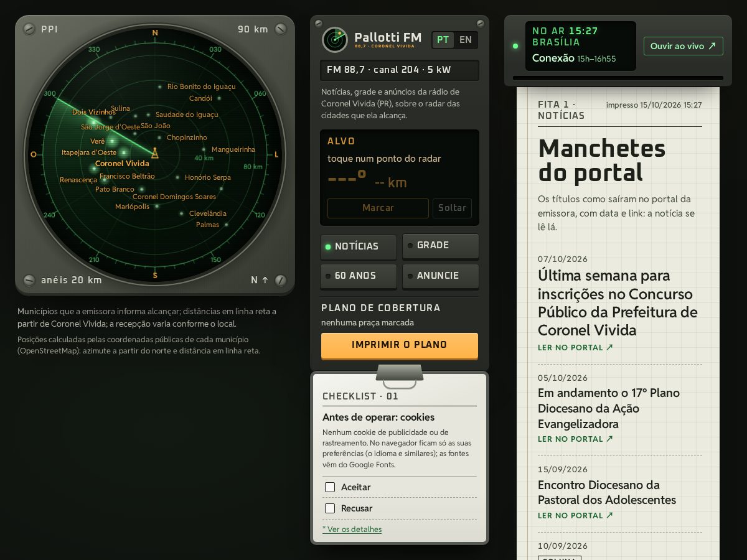Open the NOTÍCIAS tab

[x=359, y=246]
